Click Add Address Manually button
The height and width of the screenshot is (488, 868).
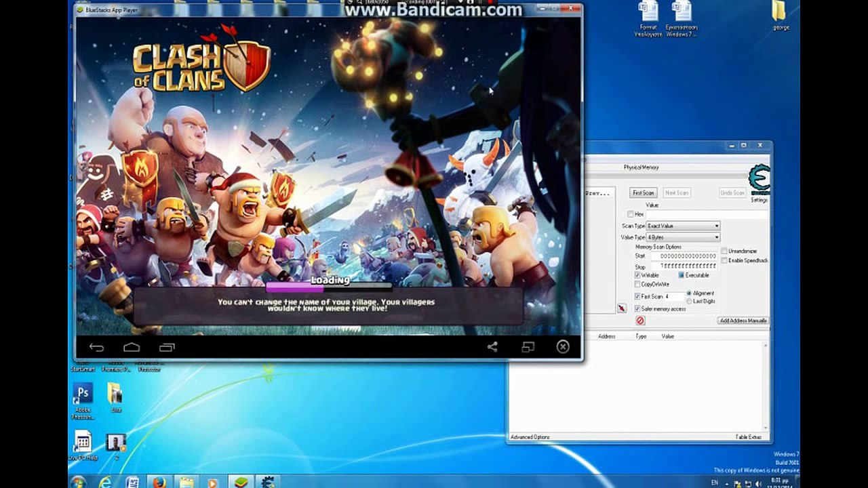pyautogui.click(x=743, y=321)
